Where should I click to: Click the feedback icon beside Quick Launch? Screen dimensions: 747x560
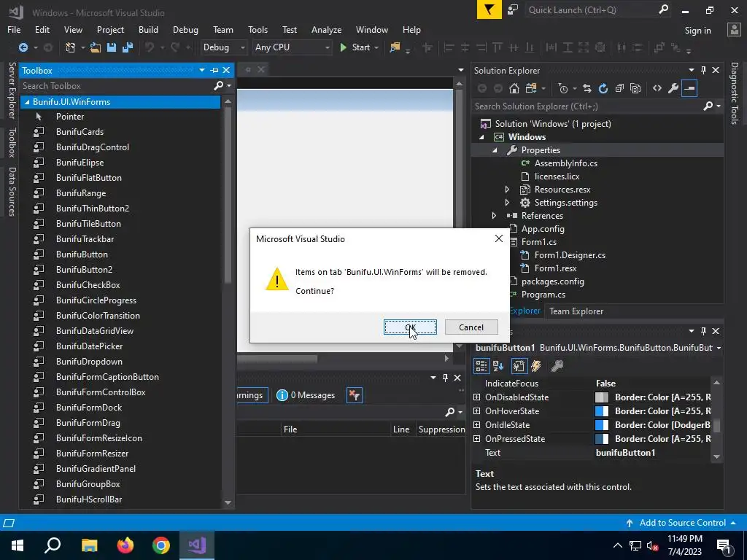coord(513,9)
